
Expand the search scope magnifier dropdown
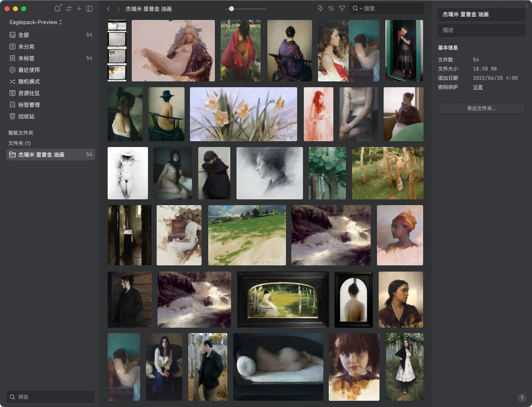357,8
